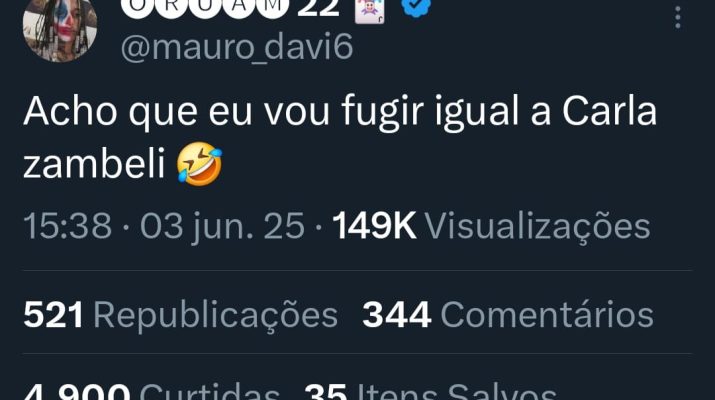Click the laughing emoji after zambeli
The height and width of the screenshot is (400, 715).
point(199,163)
